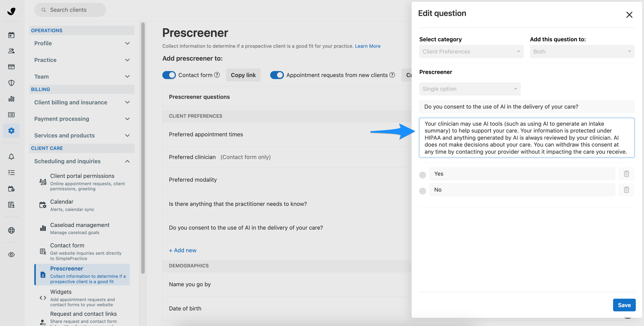Expand Services and products section
The image size is (644, 326).
(x=82, y=135)
